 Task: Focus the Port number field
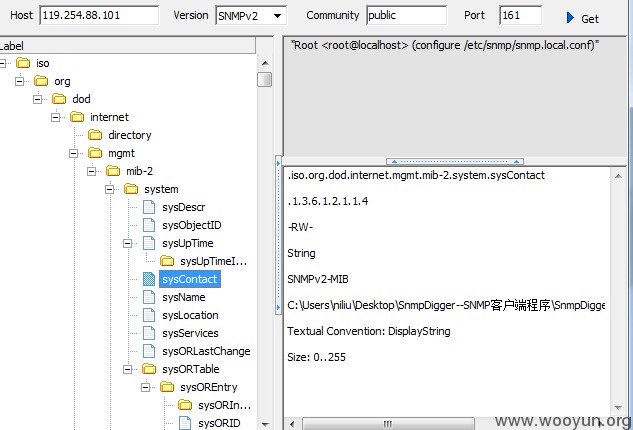pyautogui.click(x=520, y=15)
